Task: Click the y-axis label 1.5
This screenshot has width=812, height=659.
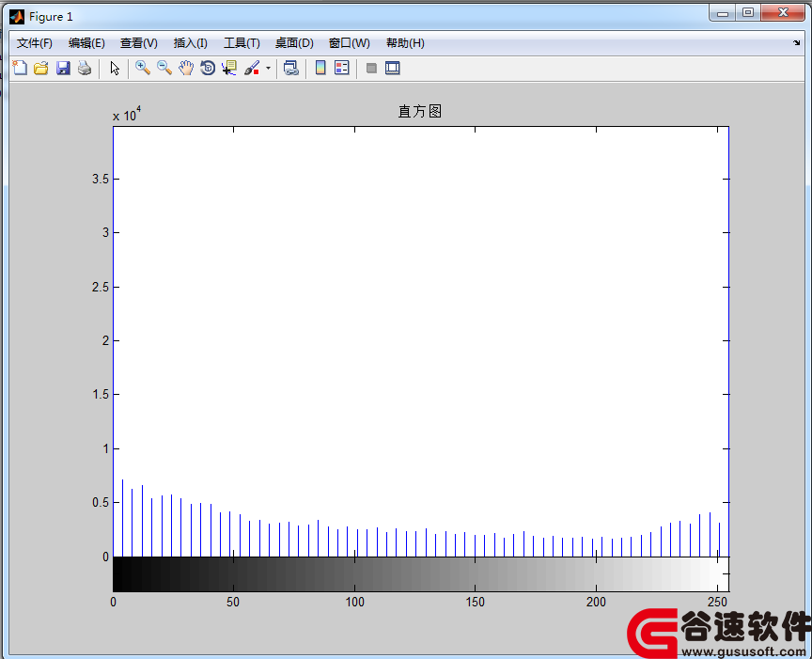Action: click(x=101, y=395)
